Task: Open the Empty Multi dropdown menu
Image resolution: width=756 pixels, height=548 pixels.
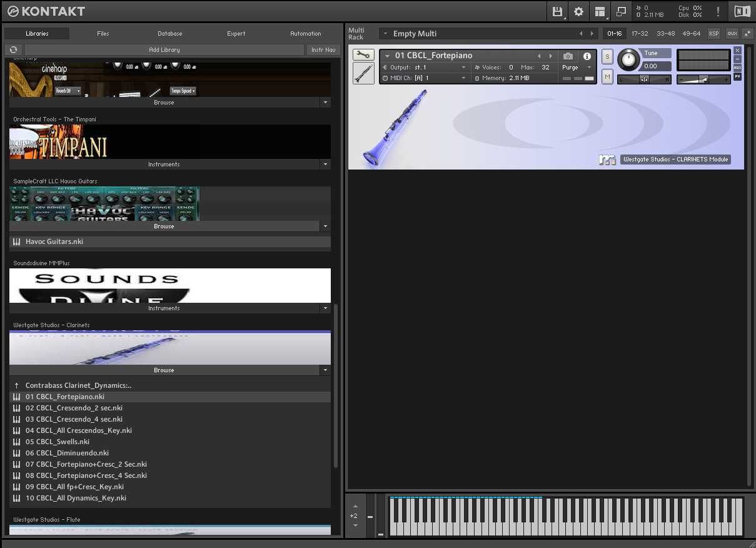Action: [386, 34]
